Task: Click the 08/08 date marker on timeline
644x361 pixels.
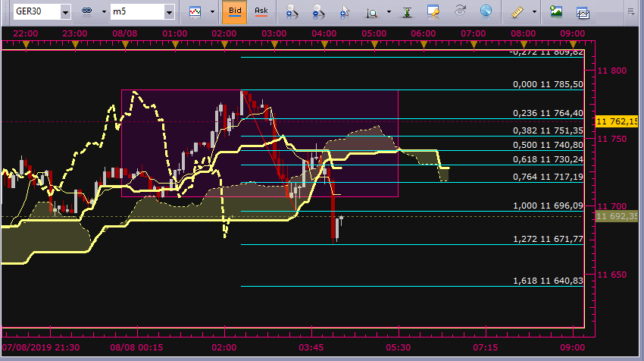Action: [125, 33]
